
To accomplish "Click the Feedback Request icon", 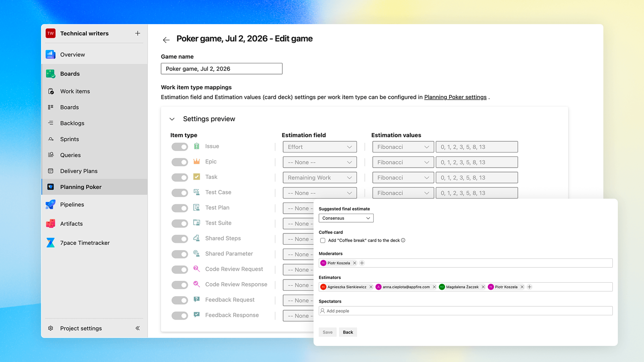I will [197, 299].
